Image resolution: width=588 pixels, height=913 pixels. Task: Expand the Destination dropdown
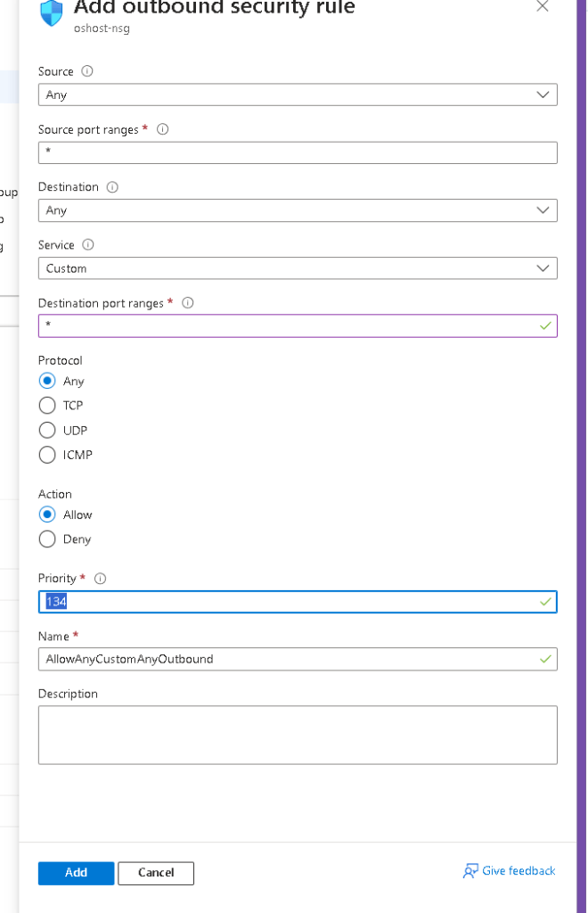click(298, 210)
